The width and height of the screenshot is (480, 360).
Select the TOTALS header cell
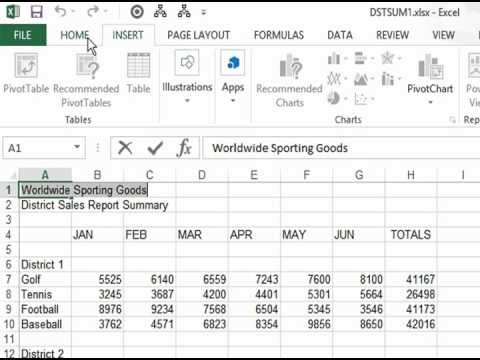pyautogui.click(x=411, y=235)
